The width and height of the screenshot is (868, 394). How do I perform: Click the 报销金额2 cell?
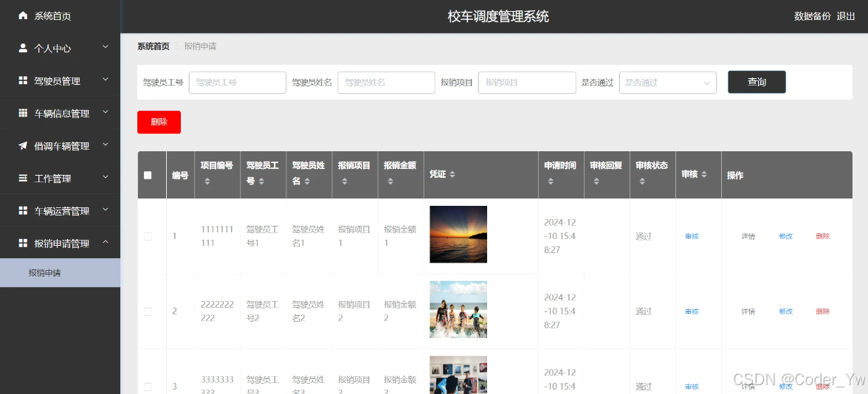point(400,311)
